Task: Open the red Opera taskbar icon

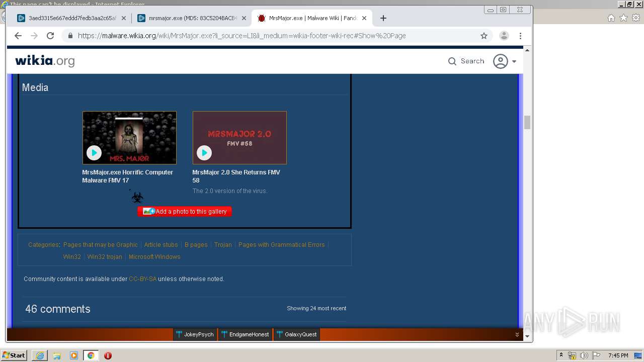Action: coord(108,355)
